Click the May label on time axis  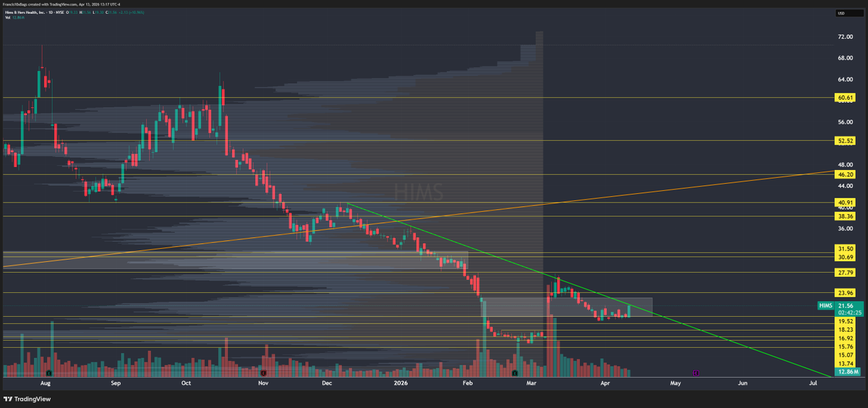(x=676, y=383)
